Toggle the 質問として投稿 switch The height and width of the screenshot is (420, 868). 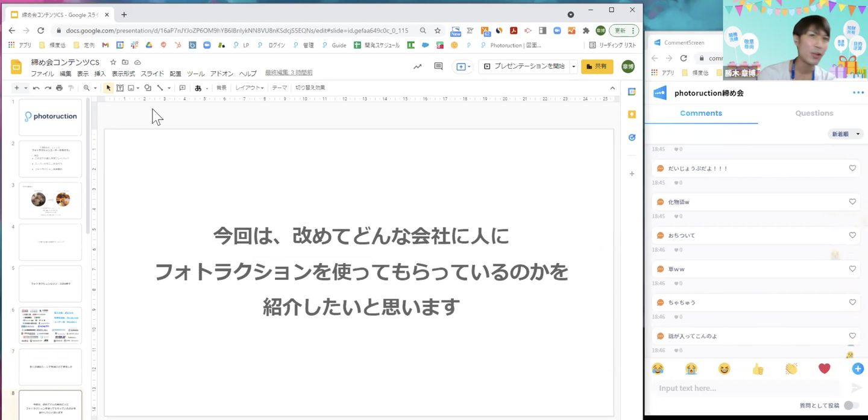point(851,406)
